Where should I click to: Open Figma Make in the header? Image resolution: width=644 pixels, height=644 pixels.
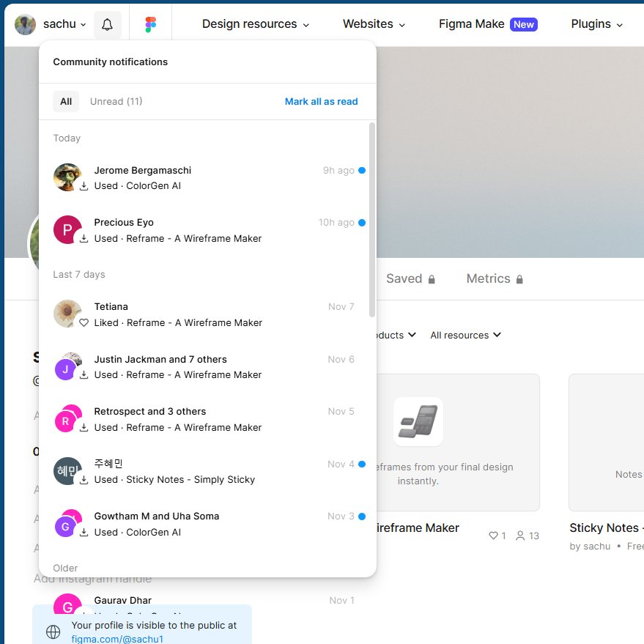(x=472, y=24)
